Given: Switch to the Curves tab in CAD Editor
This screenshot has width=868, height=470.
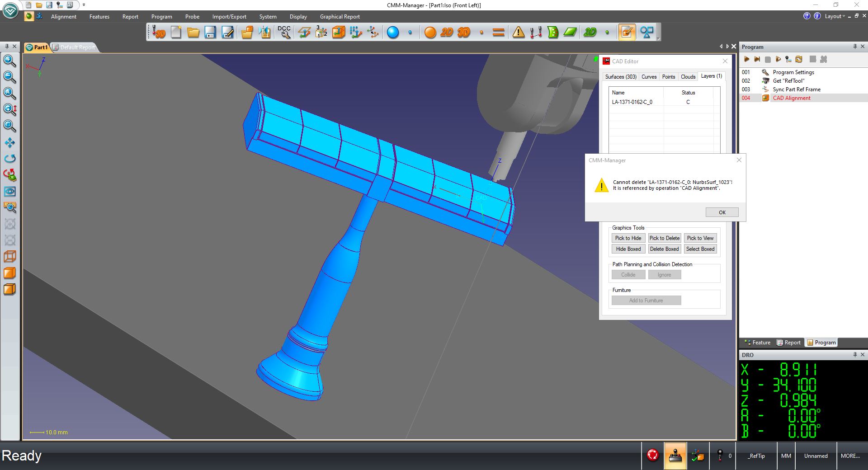Looking at the screenshot, I should pos(649,77).
